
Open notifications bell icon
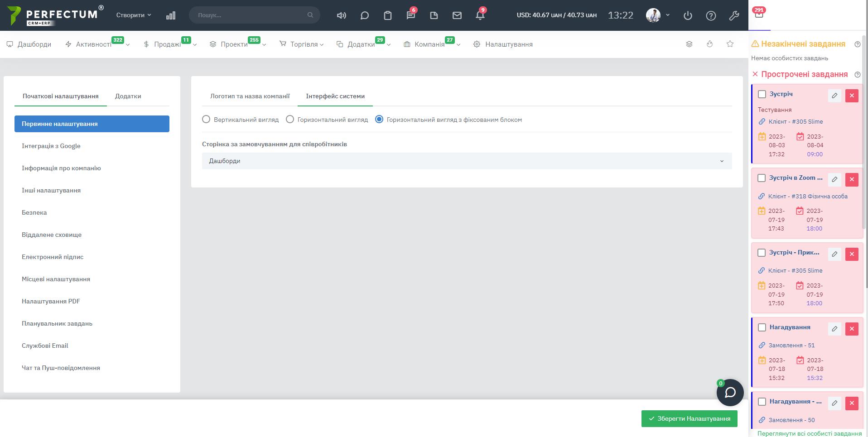click(x=480, y=15)
